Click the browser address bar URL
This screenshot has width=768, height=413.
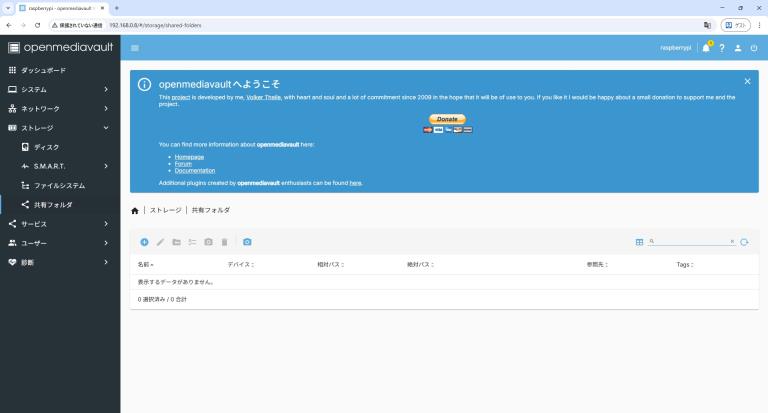point(155,25)
